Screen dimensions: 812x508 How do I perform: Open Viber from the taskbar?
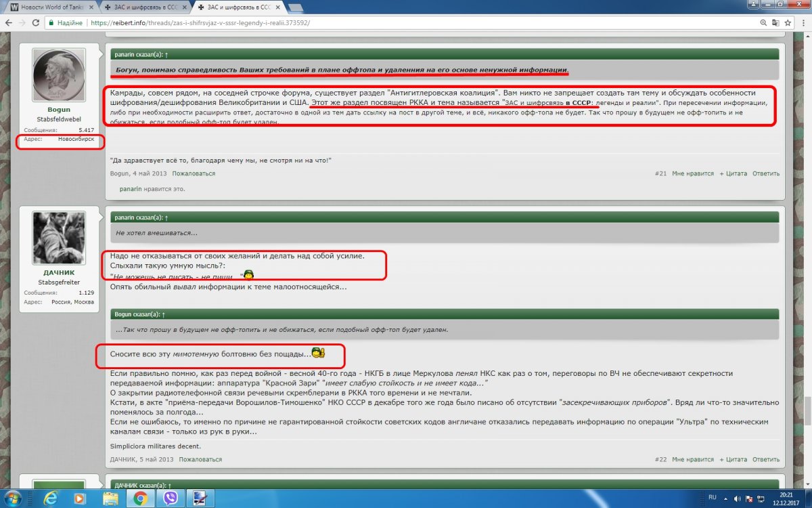click(171, 498)
